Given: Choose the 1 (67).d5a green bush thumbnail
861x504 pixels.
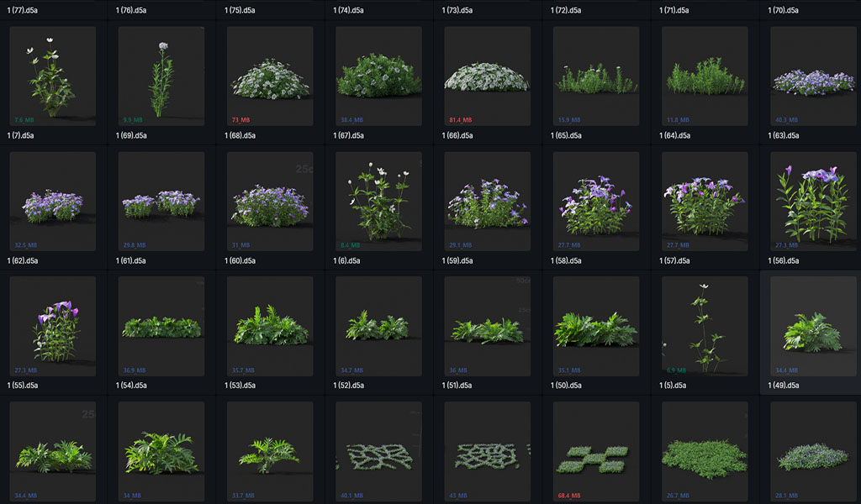Looking at the screenshot, I should pyautogui.click(x=378, y=76).
